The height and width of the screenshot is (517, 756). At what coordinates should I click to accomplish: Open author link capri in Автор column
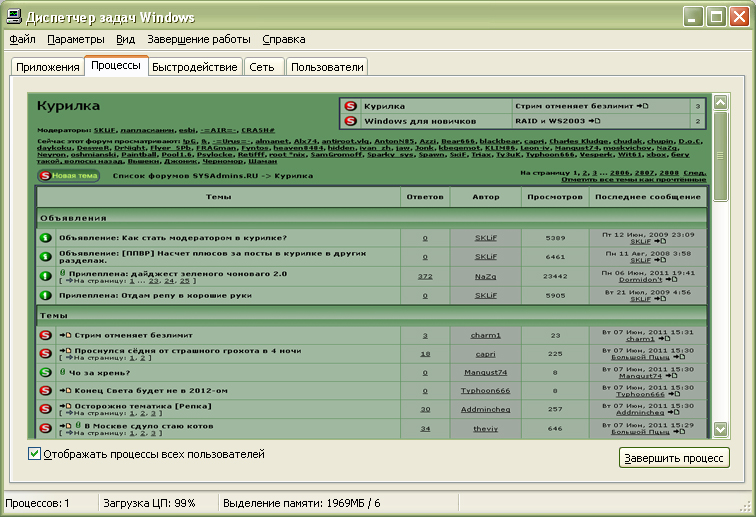486,354
